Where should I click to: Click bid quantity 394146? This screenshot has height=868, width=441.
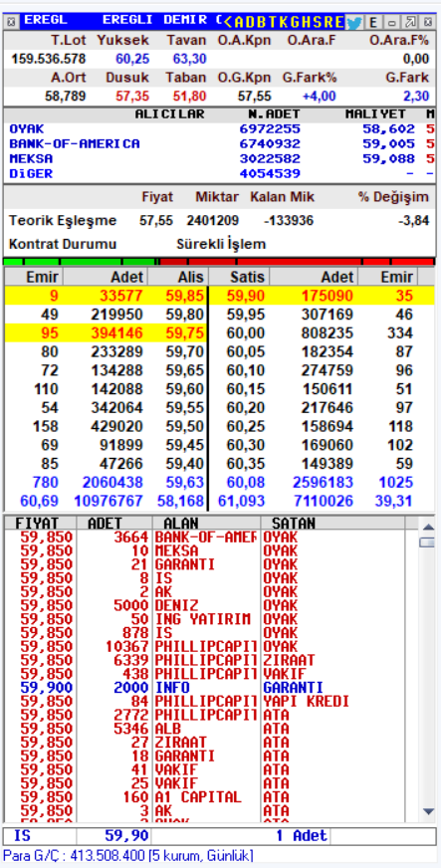pyautogui.click(x=116, y=333)
